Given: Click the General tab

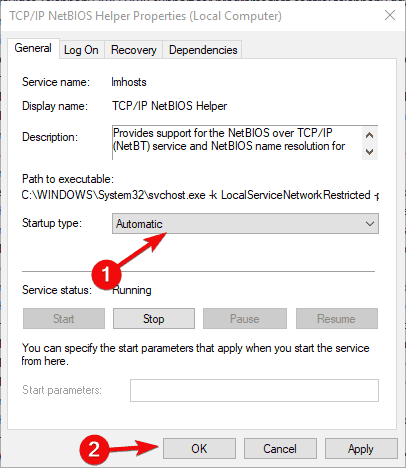Looking at the screenshot, I should (x=33, y=48).
